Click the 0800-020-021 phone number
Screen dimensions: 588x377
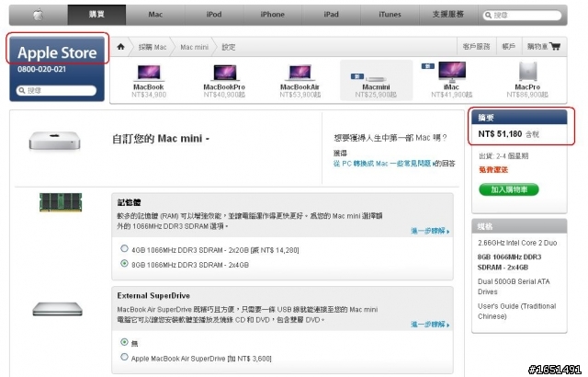[x=41, y=69]
